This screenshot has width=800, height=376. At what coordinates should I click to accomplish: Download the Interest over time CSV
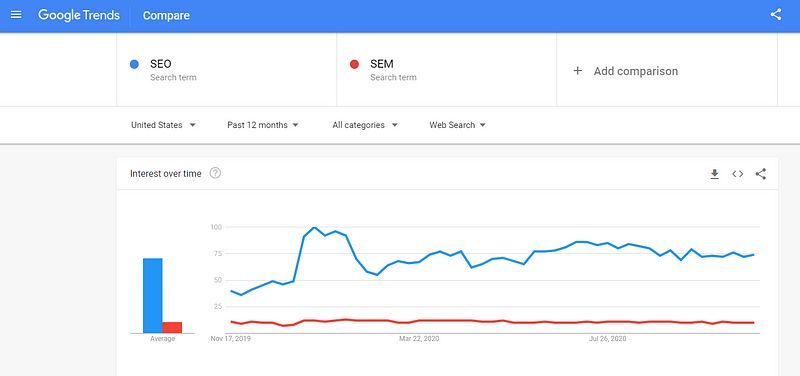pos(714,174)
